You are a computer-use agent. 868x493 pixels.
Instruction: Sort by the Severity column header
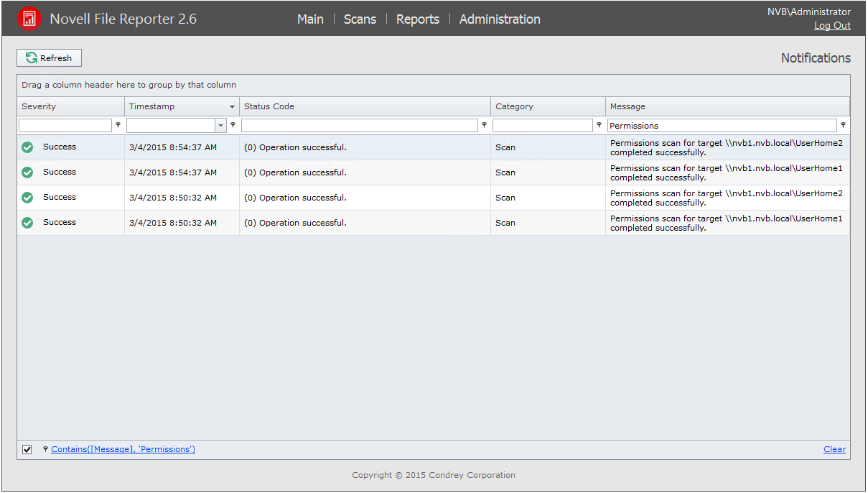pyautogui.click(x=70, y=106)
